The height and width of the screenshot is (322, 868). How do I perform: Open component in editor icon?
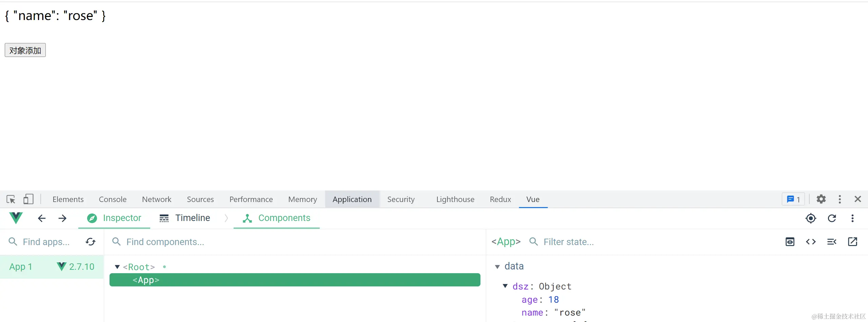click(852, 242)
